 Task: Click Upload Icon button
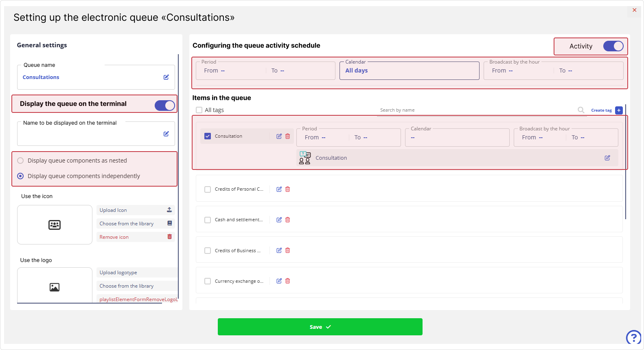(x=136, y=210)
